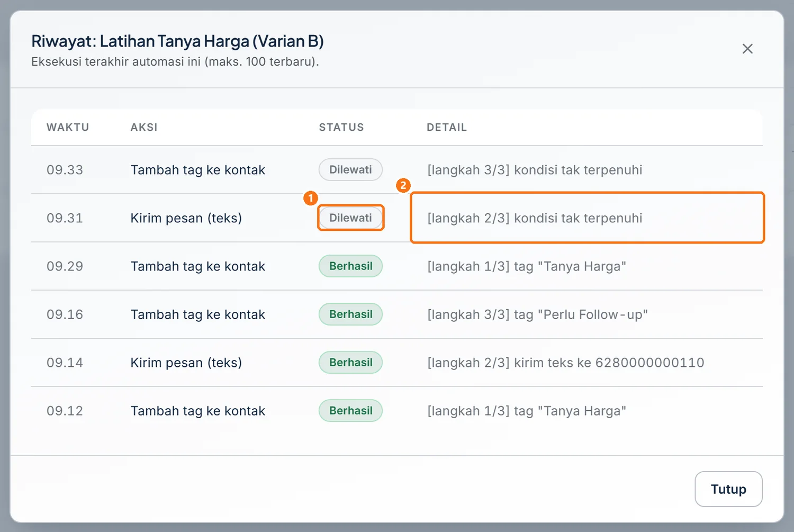Screen dimensions: 794x532
Task: Click the "Riwayat: Latihan Tanya Harga (Varian B)" title
Action: (x=177, y=41)
